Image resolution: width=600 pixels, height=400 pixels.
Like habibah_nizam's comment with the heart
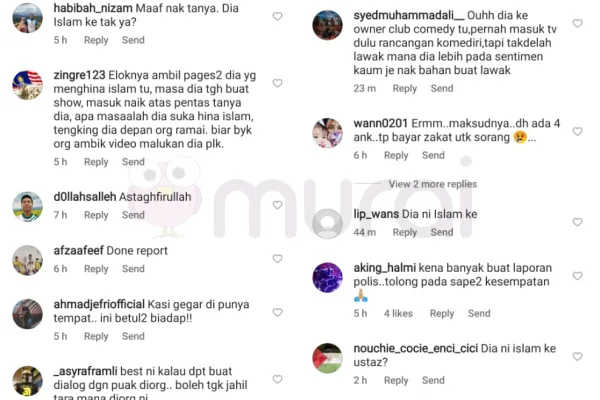click(277, 16)
